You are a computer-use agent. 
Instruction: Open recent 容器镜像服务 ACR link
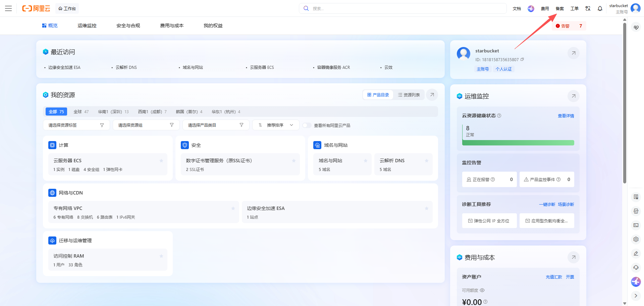pos(333,68)
